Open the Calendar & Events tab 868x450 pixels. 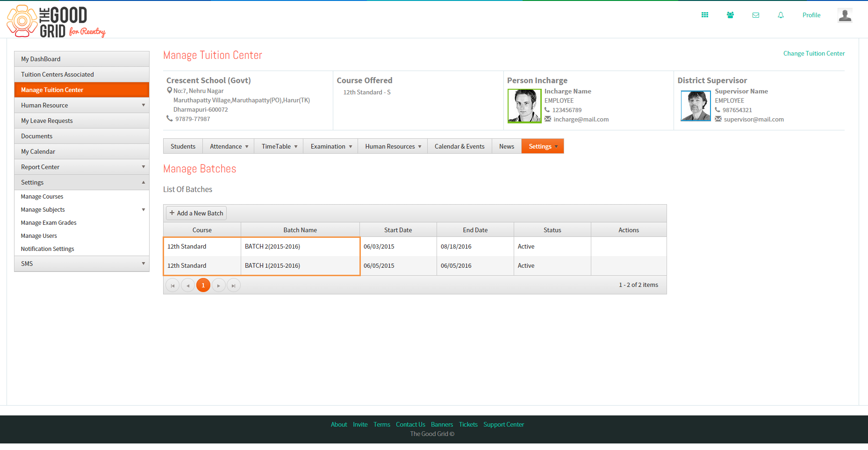459,146
